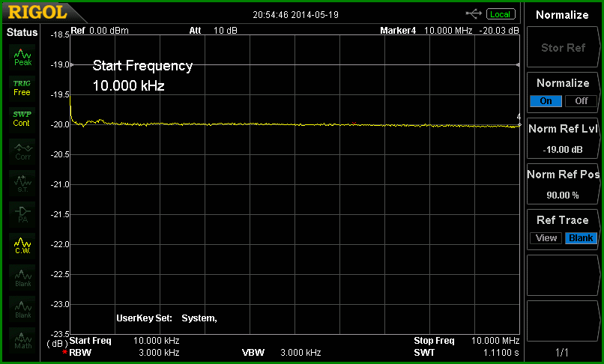The width and height of the screenshot is (604, 364).
Task: Click the green Local mode indicator
Action: pos(501,14)
